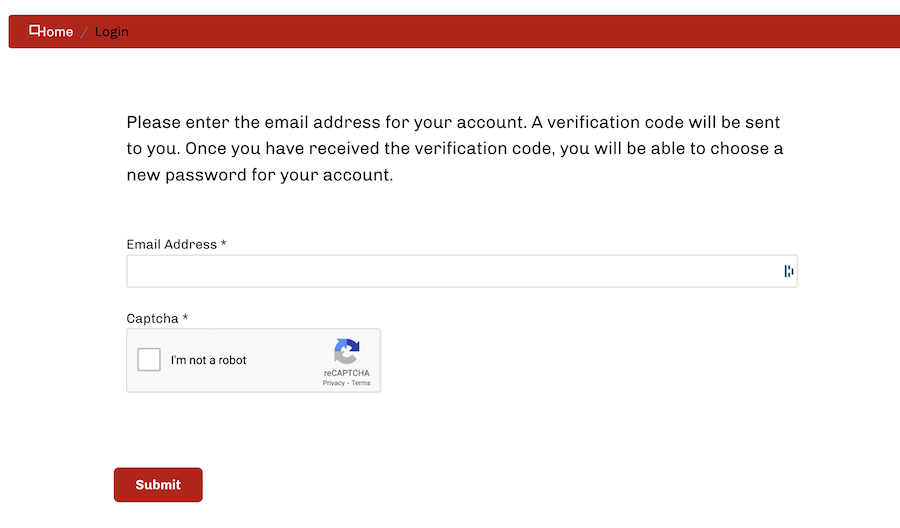The image size is (900, 528).
Task: Click the password manager icon in email field
Action: [788, 271]
